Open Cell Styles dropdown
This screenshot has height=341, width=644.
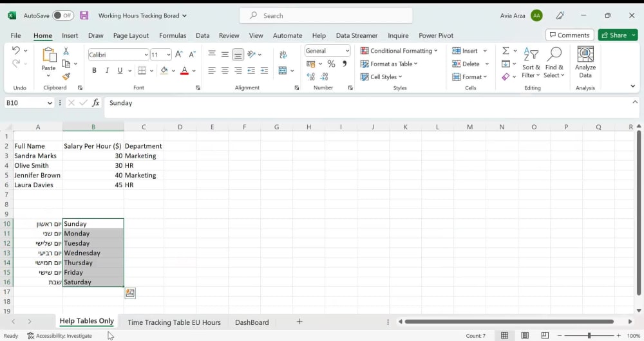point(381,77)
